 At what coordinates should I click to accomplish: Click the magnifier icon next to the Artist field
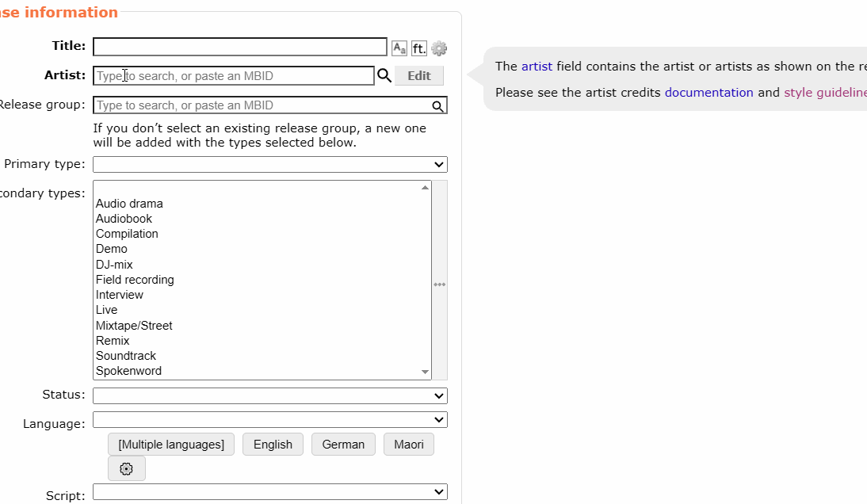(x=384, y=75)
